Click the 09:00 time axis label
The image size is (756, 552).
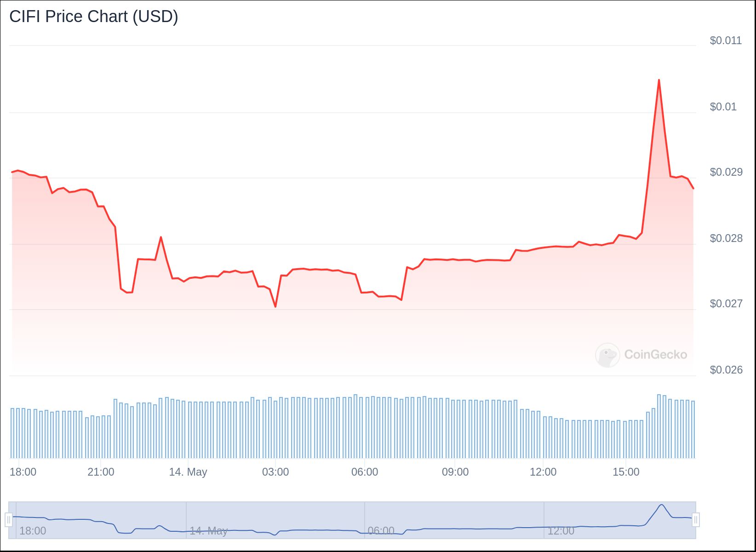[x=455, y=472]
